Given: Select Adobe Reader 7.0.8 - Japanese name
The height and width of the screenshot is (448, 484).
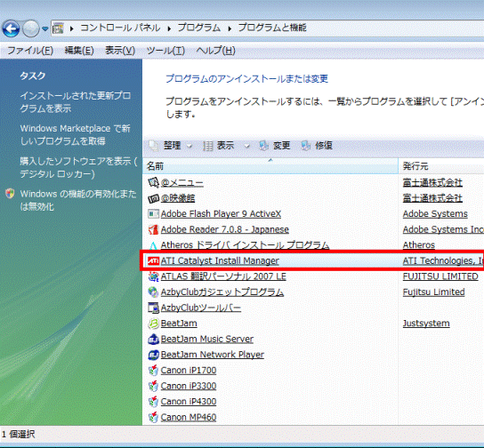Looking at the screenshot, I should pyautogui.click(x=225, y=229).
